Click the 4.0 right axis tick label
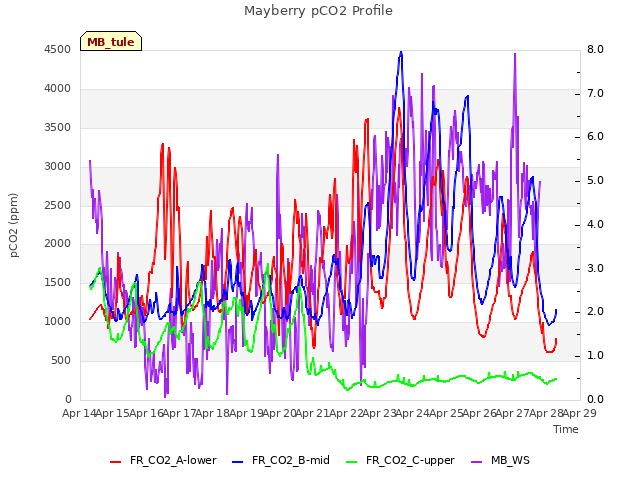Image resolution: width=640 pixels, height=480 pixels. (595, 224)
